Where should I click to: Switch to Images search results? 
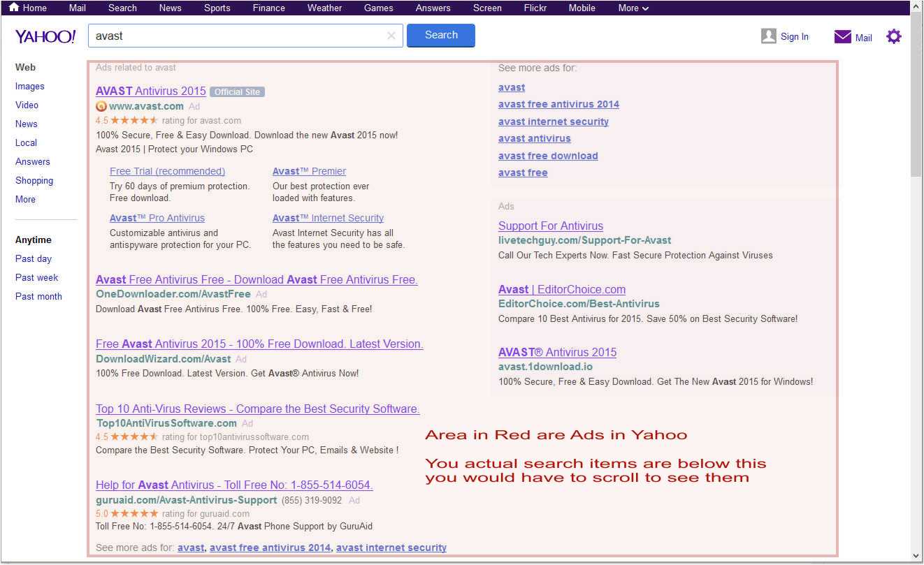30,86
